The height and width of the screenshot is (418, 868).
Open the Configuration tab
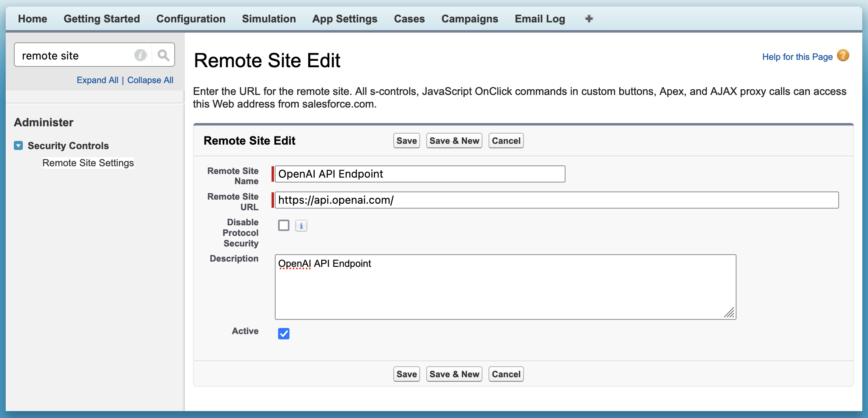point(191,19)
